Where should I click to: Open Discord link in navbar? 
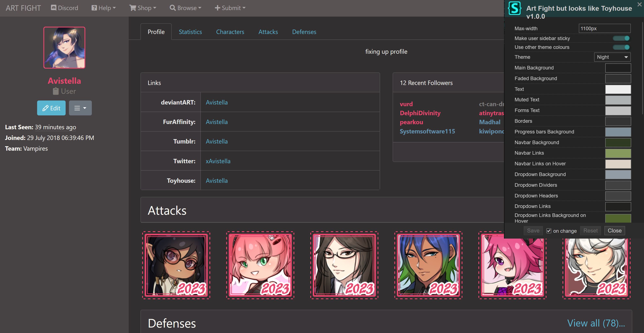coord(65,8)
